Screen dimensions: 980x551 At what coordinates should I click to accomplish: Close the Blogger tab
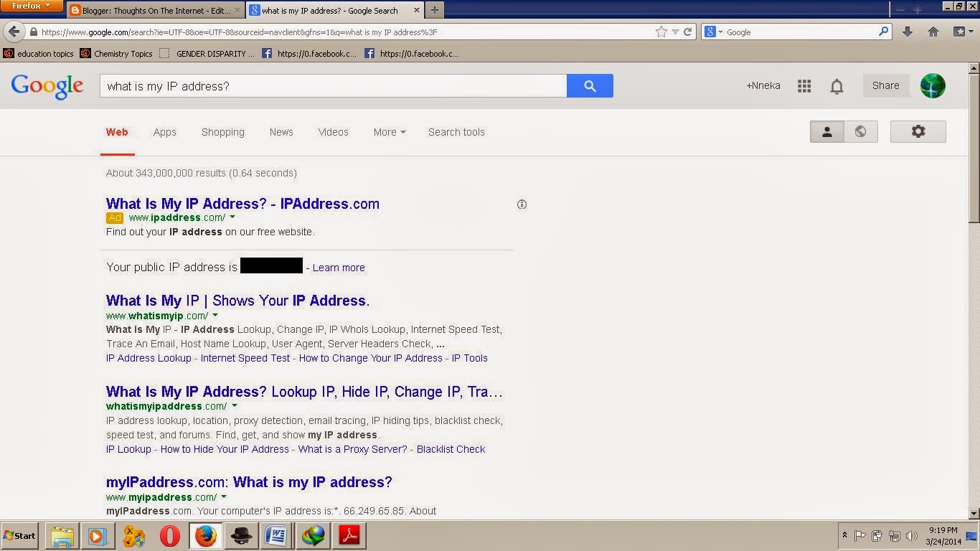tap(237, 11)
